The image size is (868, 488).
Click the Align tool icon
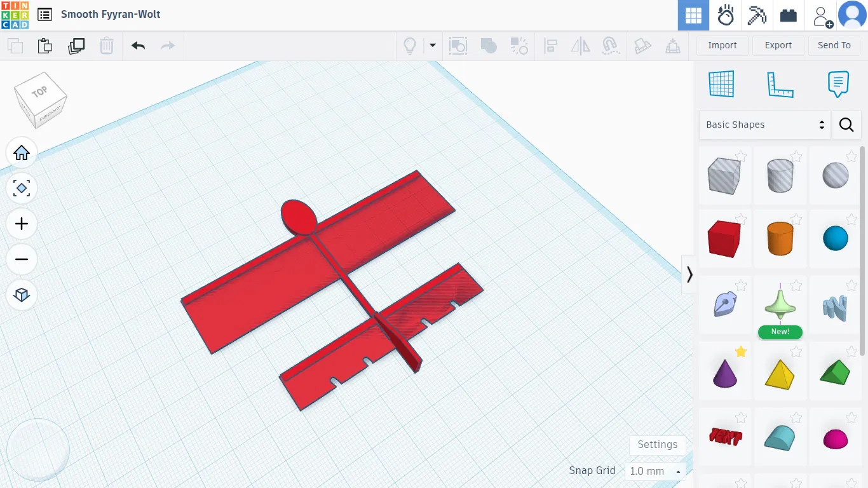(x=550, y=46)
